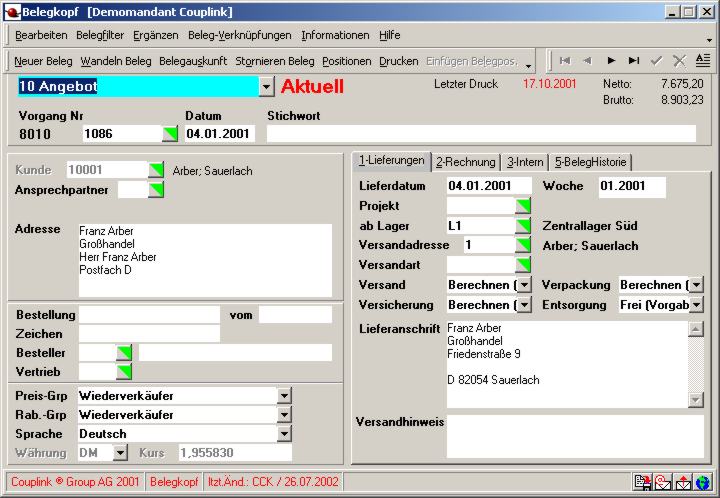Click the green lookup button for Vertrieb

[x=124, y=372]
